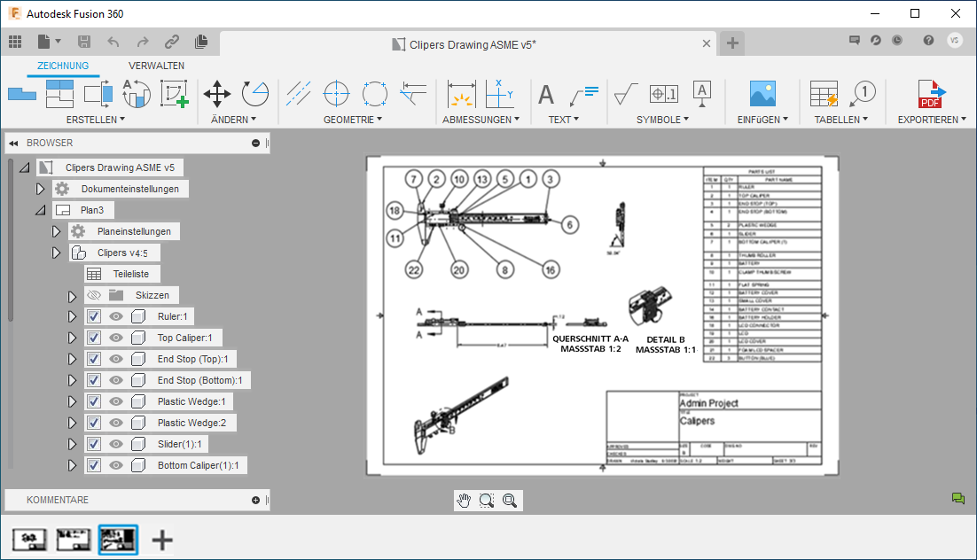Hide Slider(1):1 with eye icon
Screen dimensions: 977x560
click(x=116, y=444)
